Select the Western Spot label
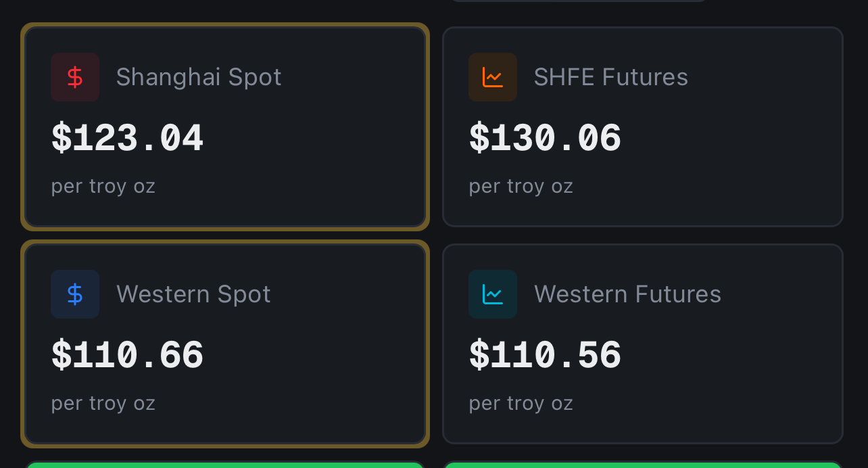Image resolution: width=868 pixels, height=468 pixels. [193, 294]
